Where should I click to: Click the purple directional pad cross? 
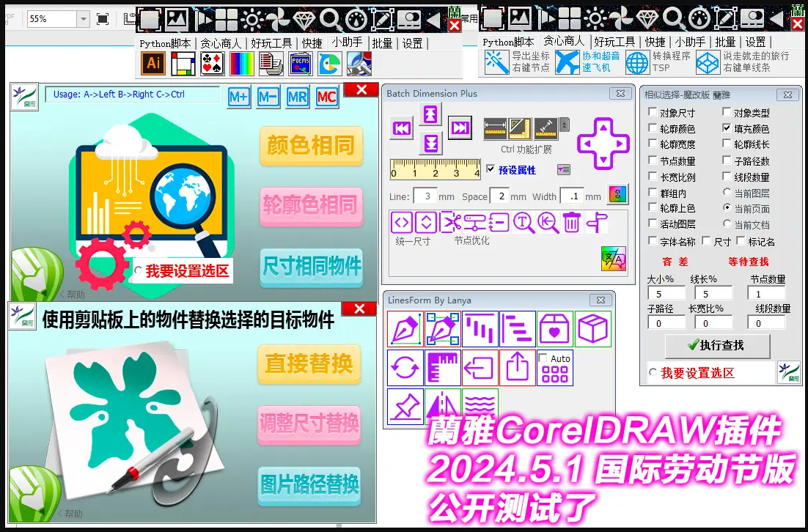click(603, 144)
